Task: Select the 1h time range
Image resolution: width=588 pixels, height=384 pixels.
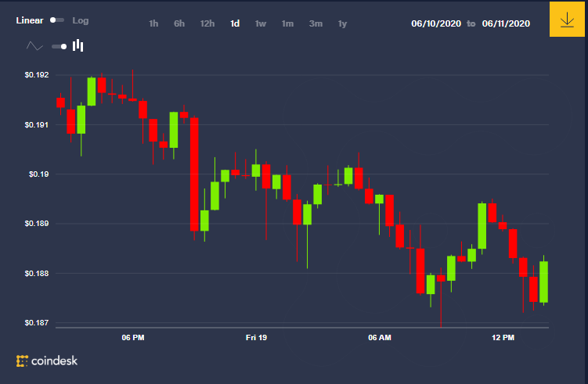Action: (x=153, y=23)
